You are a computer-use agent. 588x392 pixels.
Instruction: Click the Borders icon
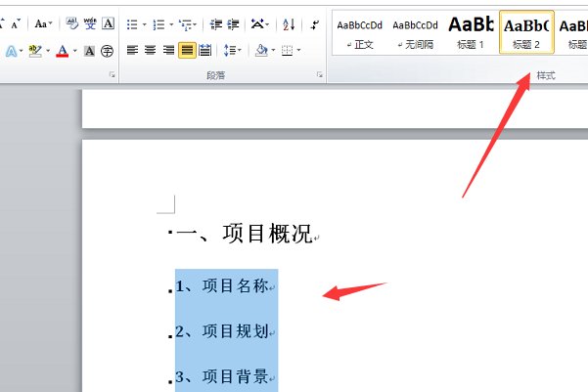288,50
